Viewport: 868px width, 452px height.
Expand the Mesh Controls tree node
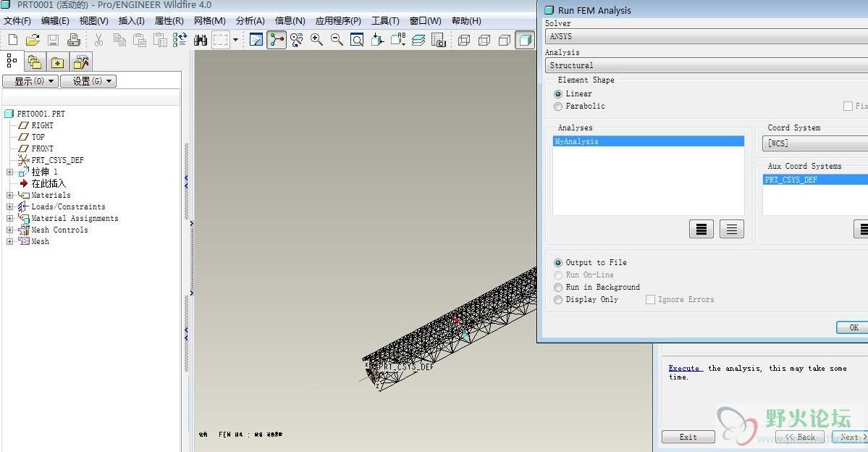(9, 230)
